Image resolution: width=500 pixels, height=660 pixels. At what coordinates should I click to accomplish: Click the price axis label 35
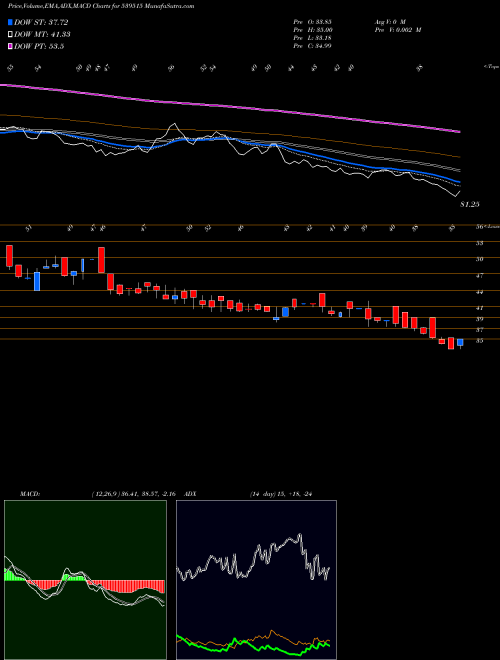pyautogui.click(x=479, y=341)
